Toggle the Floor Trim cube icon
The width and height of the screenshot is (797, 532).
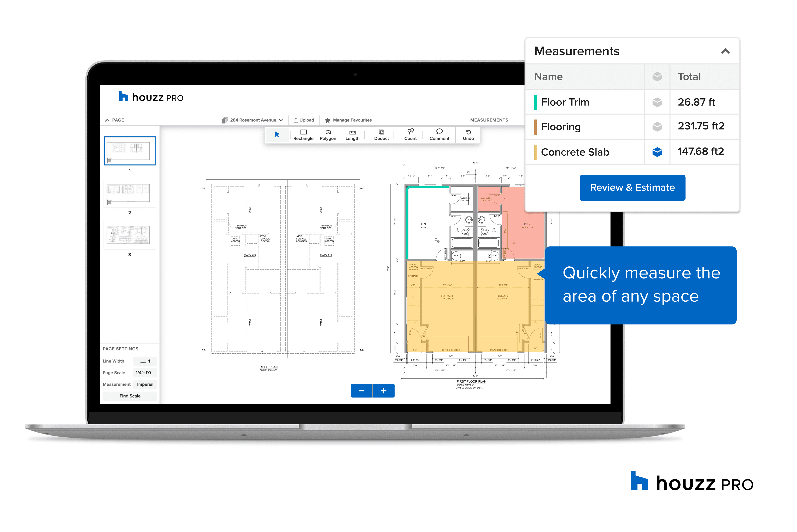(657, 102)
